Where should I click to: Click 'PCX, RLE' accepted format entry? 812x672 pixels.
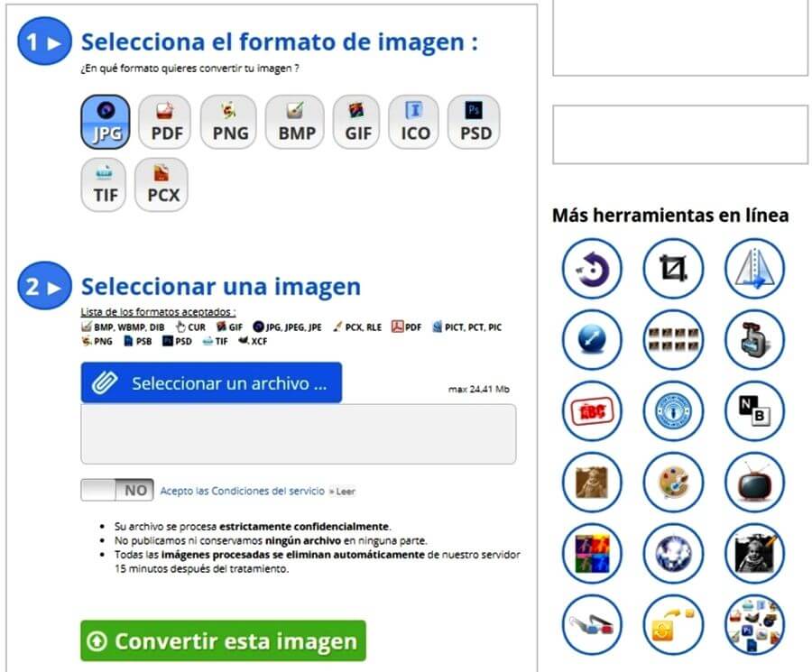point(357,327)
